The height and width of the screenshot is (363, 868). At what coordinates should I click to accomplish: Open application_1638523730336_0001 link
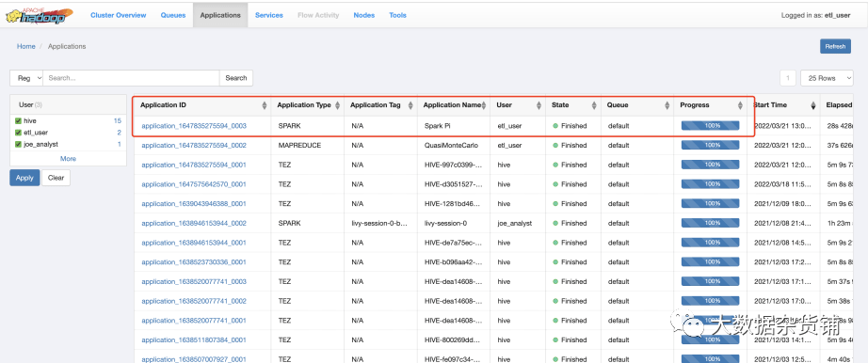[x=194, y=262]
